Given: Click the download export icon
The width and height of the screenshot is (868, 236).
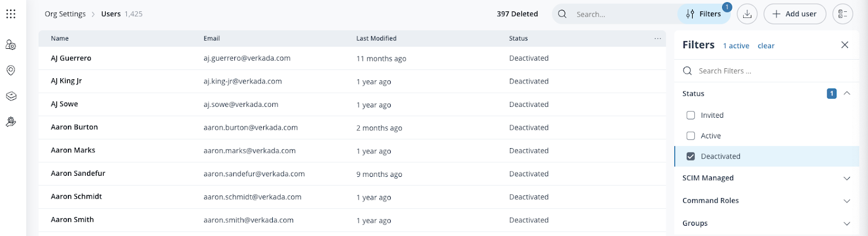Looking at the screenshot, I should [747, 14].
